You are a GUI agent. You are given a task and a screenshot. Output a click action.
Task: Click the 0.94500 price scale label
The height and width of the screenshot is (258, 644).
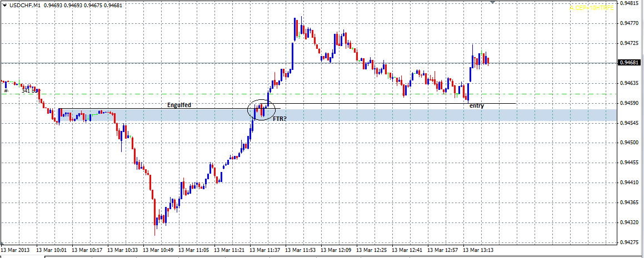click(630, 143)
